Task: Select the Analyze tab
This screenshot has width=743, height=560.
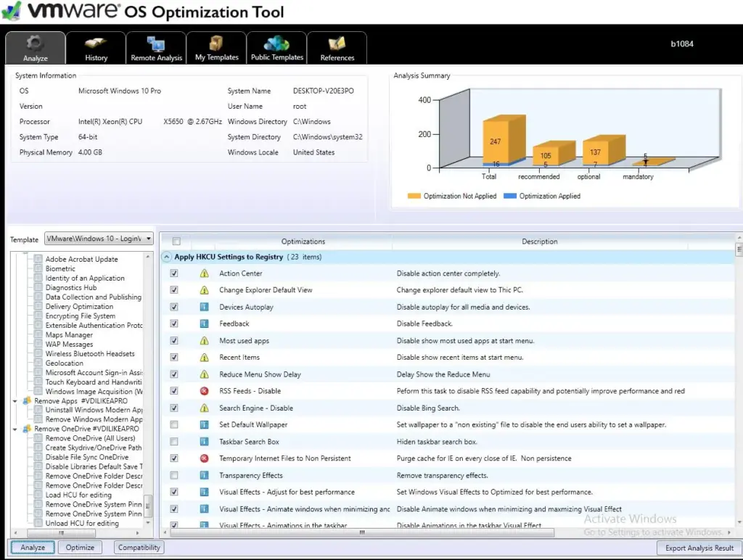Action: click(x=35, y=47)
